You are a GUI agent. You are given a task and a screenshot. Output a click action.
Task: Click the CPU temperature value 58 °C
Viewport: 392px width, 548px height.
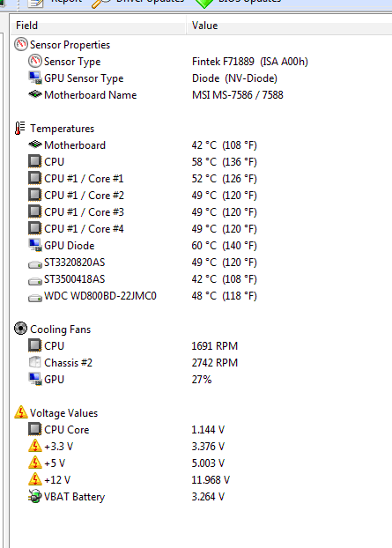coord(224,162)
